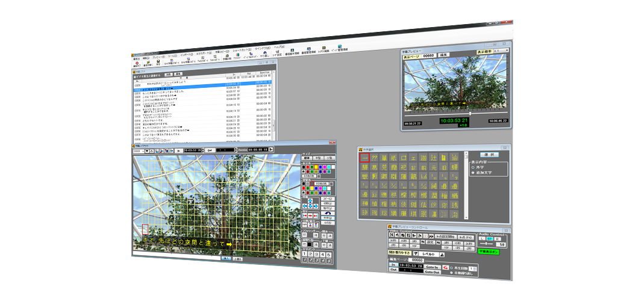644x301 pixels.
Task: Click the やり直し redo toolbar icon
Action: (264, 54)
